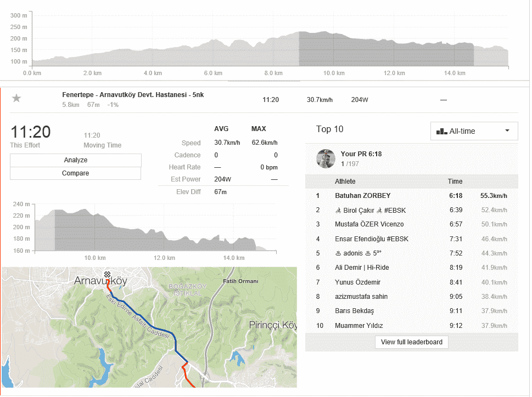Open Ensar Efendioğlu #EBSK profile
This screenshot has height=397, width=532.
371,239
